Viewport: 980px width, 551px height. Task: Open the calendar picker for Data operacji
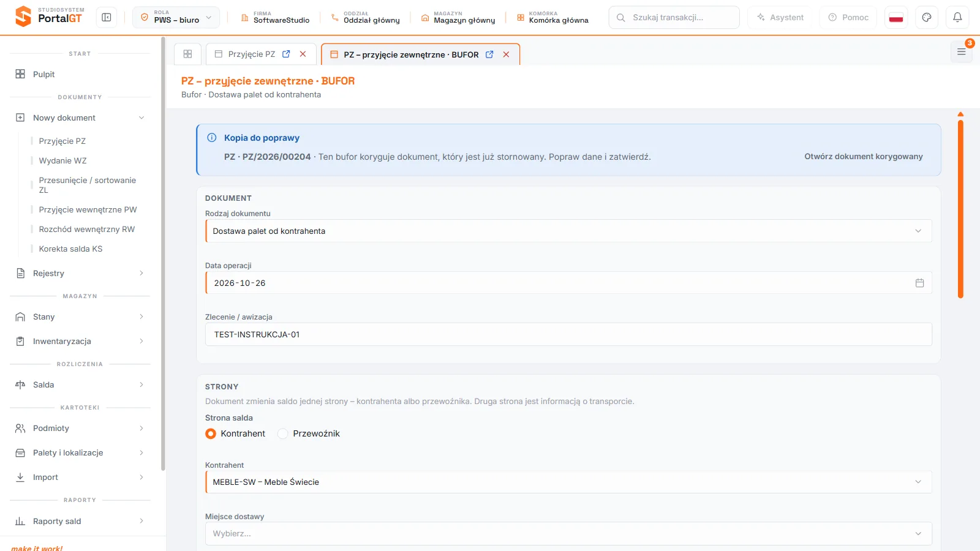919,283
